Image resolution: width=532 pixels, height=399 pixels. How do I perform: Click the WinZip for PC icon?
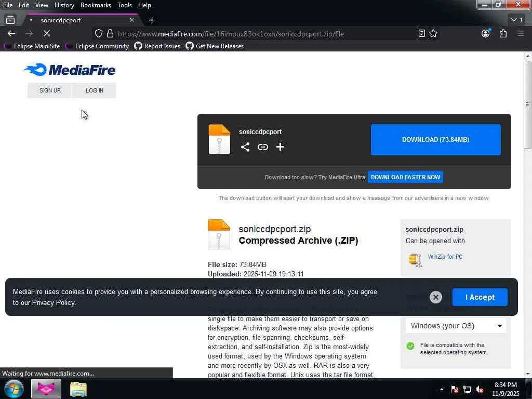click(415, 260)
